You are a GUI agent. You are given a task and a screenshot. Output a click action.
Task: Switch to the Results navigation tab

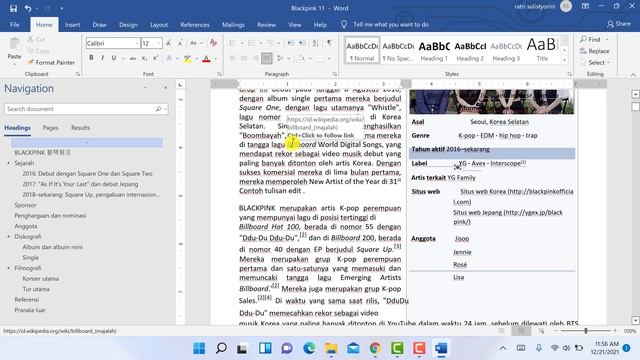[80, 128]
